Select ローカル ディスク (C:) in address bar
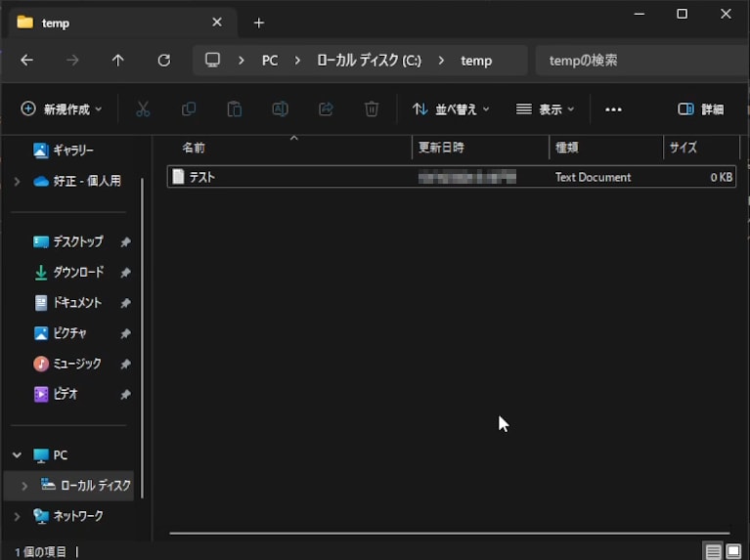 click(369, 61)
